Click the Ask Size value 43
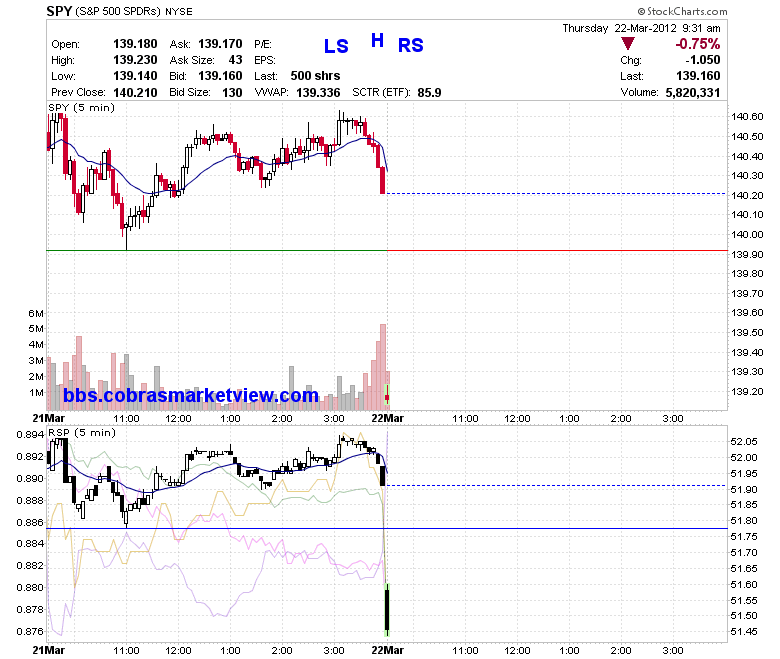This screenshot has width=780, height=659. [x=235, y=60]
